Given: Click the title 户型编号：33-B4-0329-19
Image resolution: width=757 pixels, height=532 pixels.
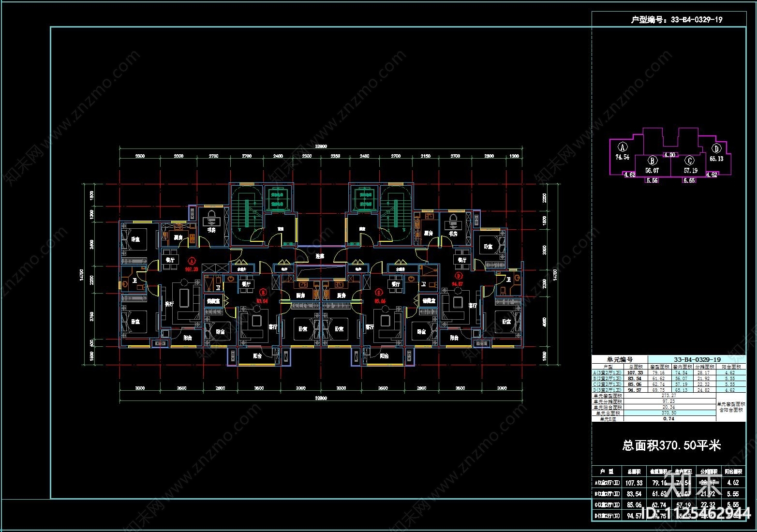Looking at the screenshot, I should [x=677, y=20].
